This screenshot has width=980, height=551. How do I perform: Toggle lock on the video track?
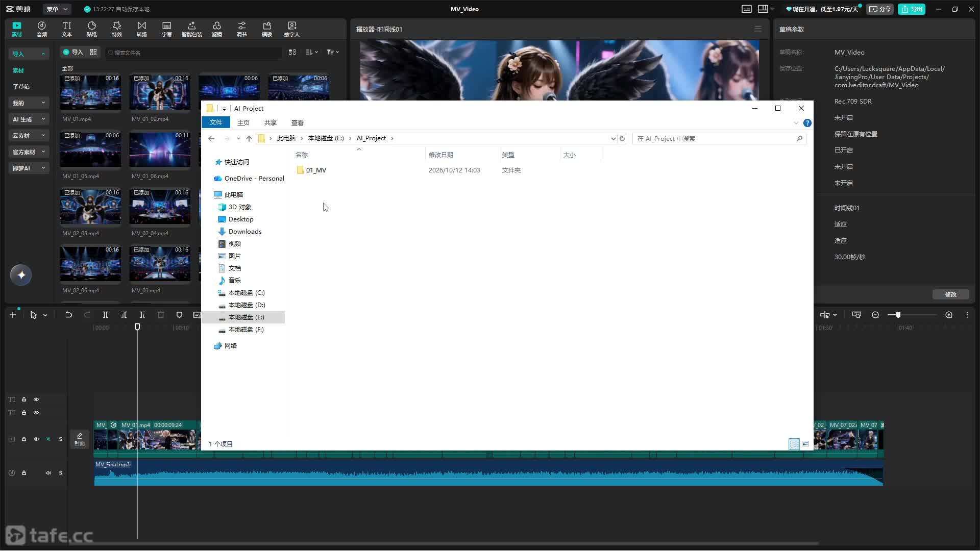[x=24, y=439]
